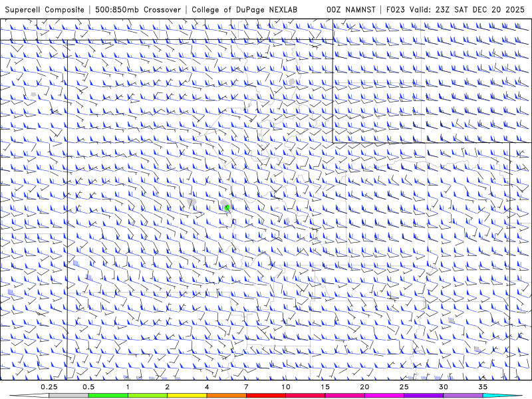Click the '0.5' colorbar label
The height and width of the screenshot is (399, 532).
click(88, 387)
